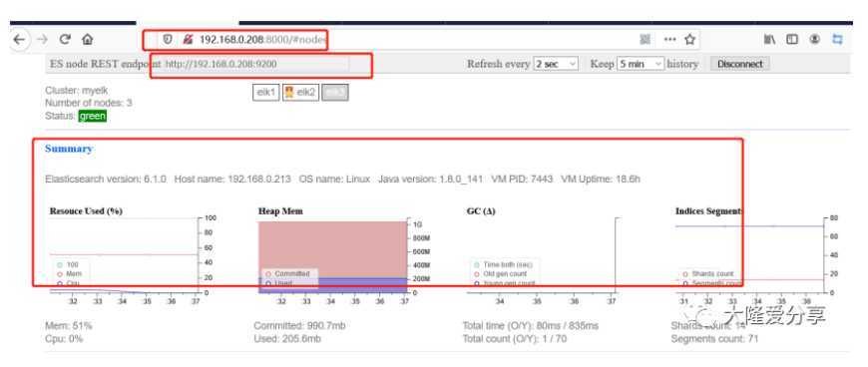Go back using the browser back arrow
Viewport: 868px width, 367px height.
[x=19, y=40]
